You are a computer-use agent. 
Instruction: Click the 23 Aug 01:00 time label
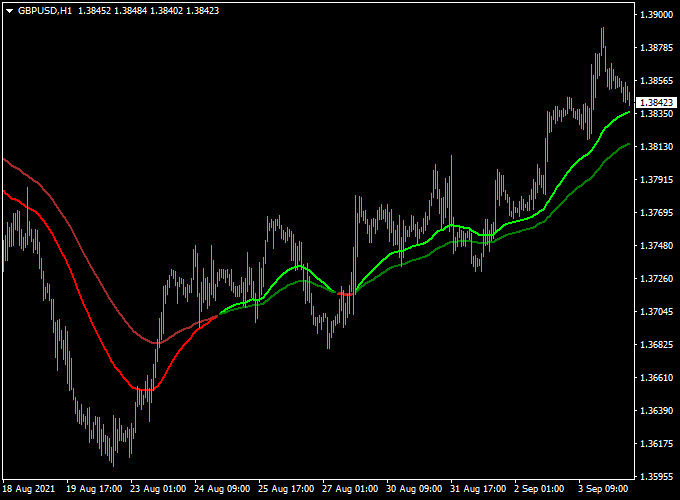[x=158, y=489]
